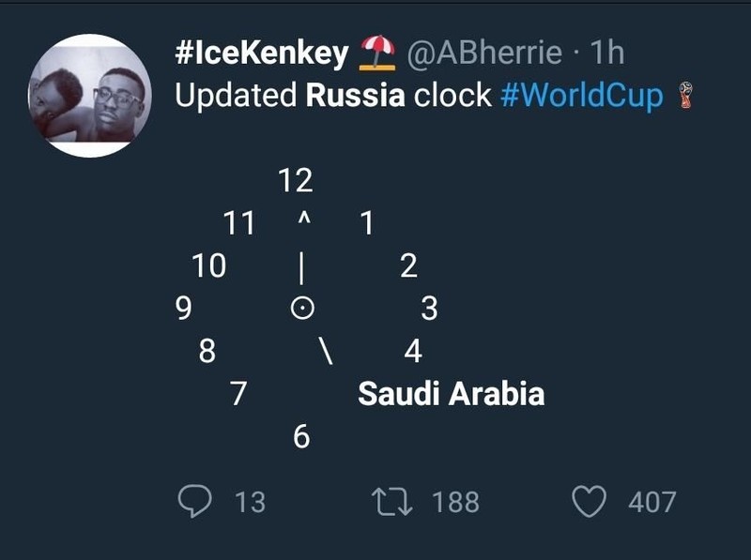Click the backslash clock hand toward Saudi Arabia
The height and width of the screenshot is (560, 751).
tap(326, 351)
